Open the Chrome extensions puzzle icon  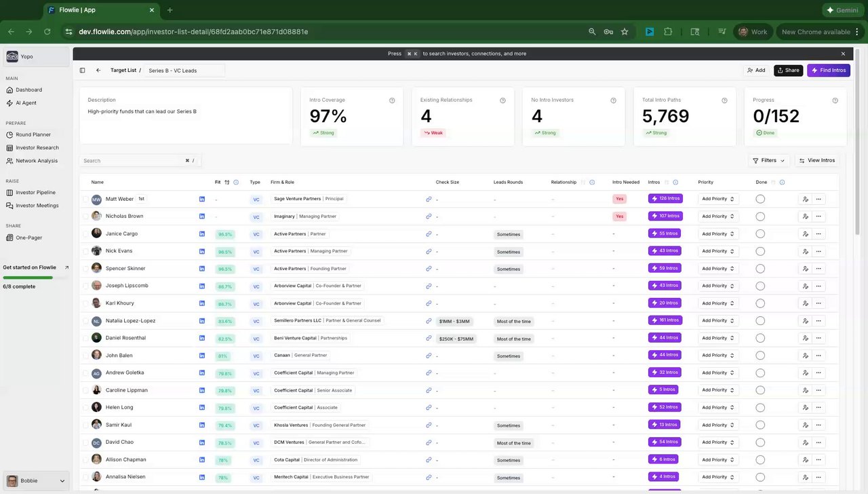(x=668, y=32)
